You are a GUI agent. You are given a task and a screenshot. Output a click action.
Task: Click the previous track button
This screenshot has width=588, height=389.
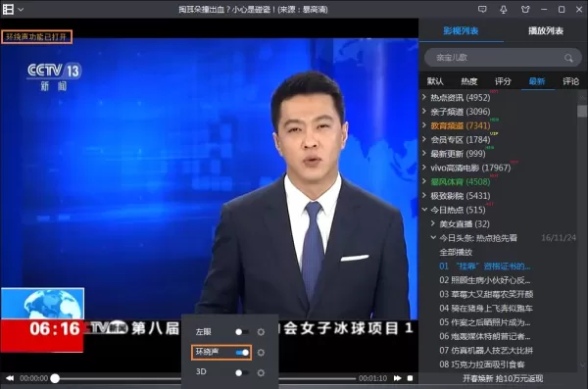[x=10, y=378]
